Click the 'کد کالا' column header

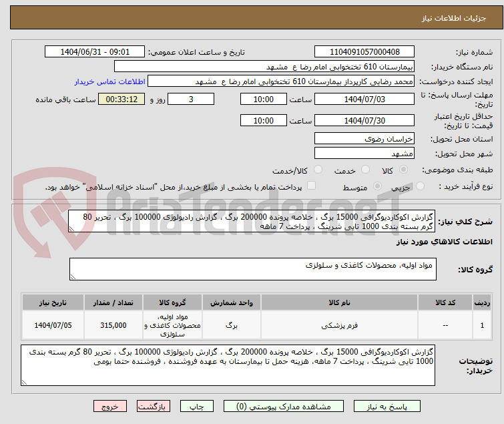(x=445, y=302)
